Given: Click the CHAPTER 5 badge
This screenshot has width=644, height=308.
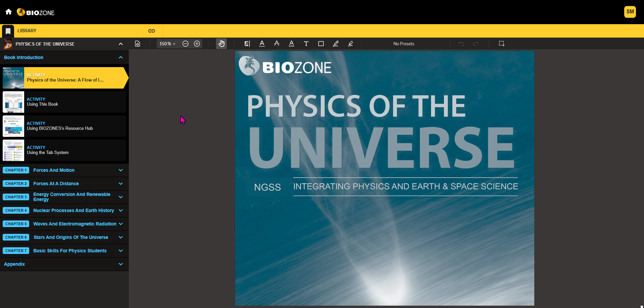Looking at the screenshot, I should [16, 224].
